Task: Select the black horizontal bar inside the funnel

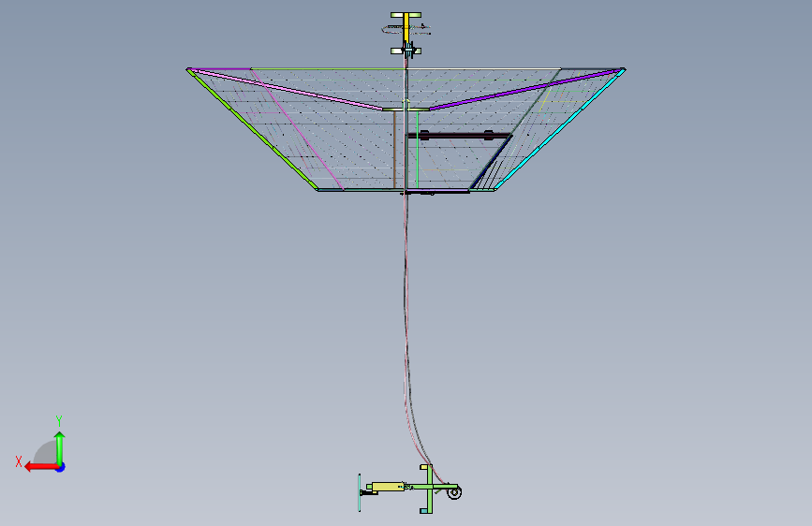Action: point(459,136)
